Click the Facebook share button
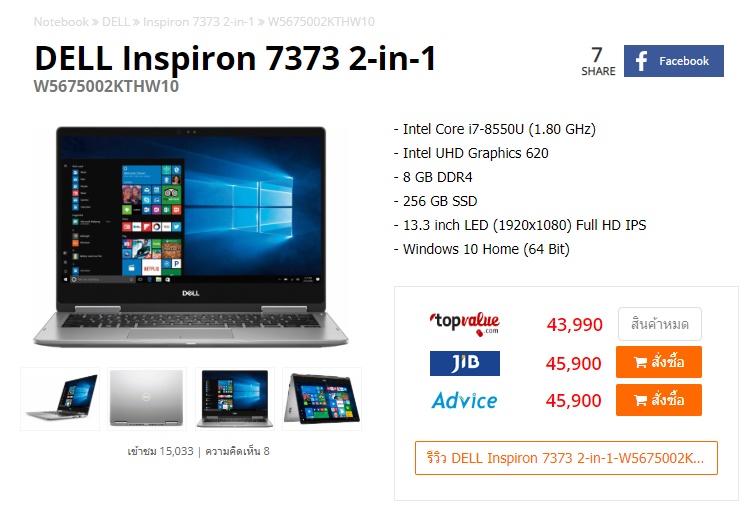 click(674, 61)
